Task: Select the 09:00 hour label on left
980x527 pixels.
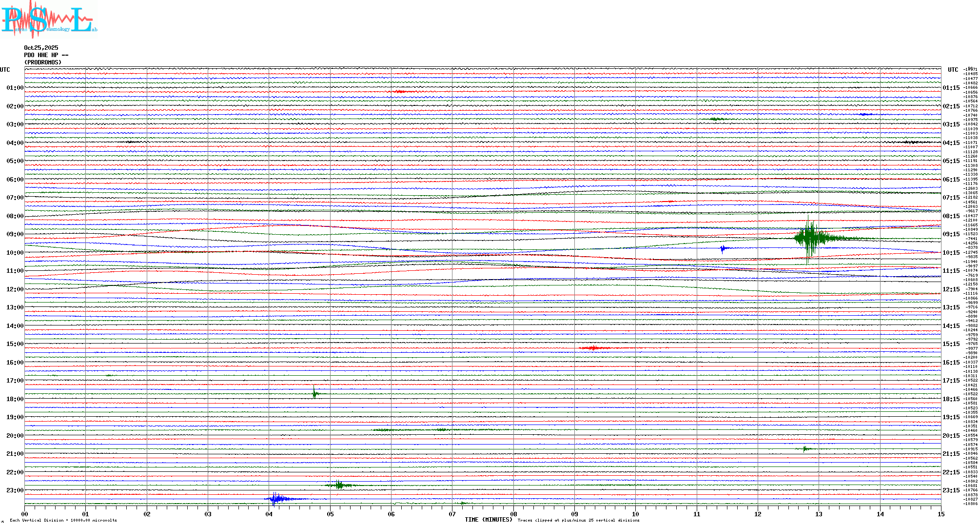Action: click(15, 234)
